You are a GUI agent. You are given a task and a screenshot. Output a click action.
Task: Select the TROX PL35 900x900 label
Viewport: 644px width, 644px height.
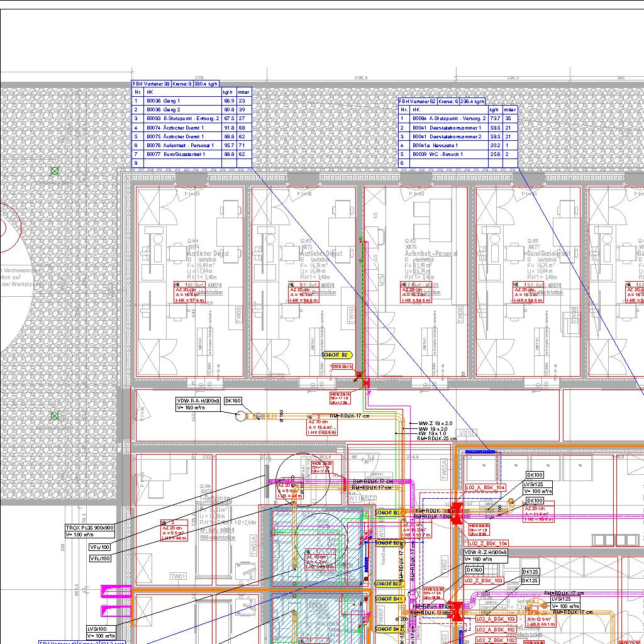(90, 528)
